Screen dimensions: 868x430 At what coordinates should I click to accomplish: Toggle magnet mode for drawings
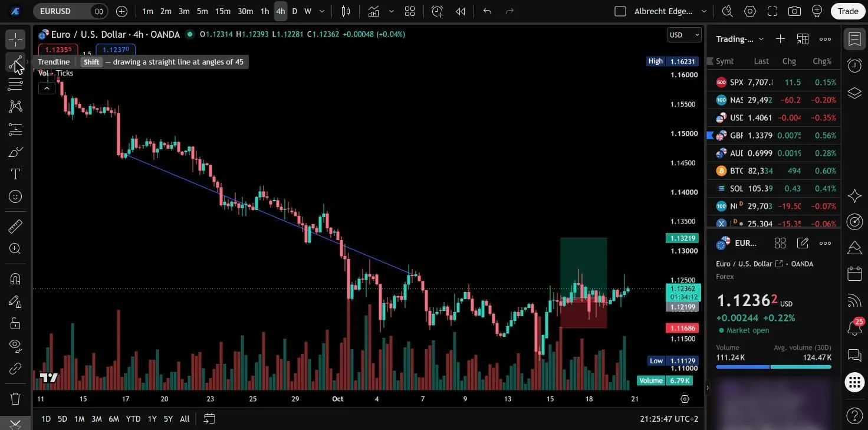(x=15, y=279)
